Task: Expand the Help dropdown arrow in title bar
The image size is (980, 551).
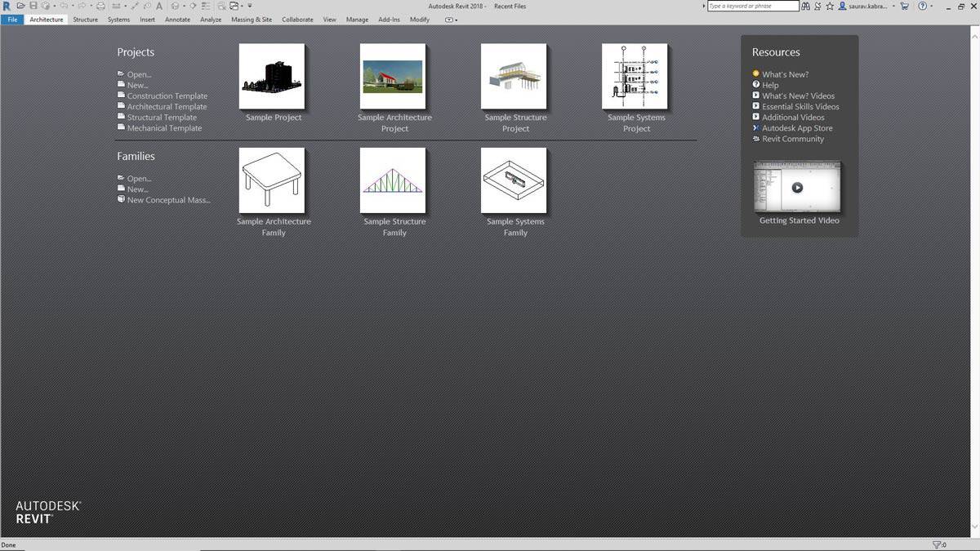Action: pyautogui.click(x=932, y=6)
